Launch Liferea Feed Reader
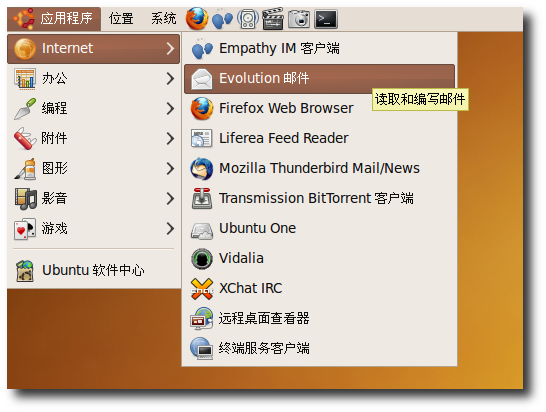 [319, 139]
